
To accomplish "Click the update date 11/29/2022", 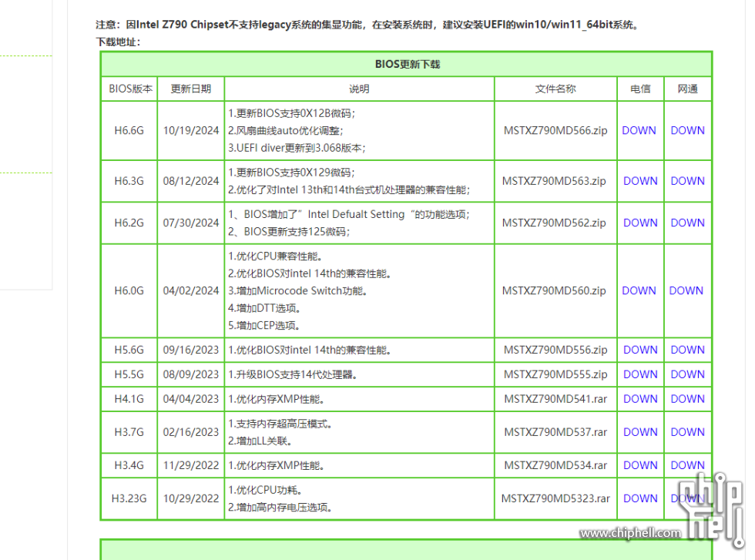I will pos(191,466).
